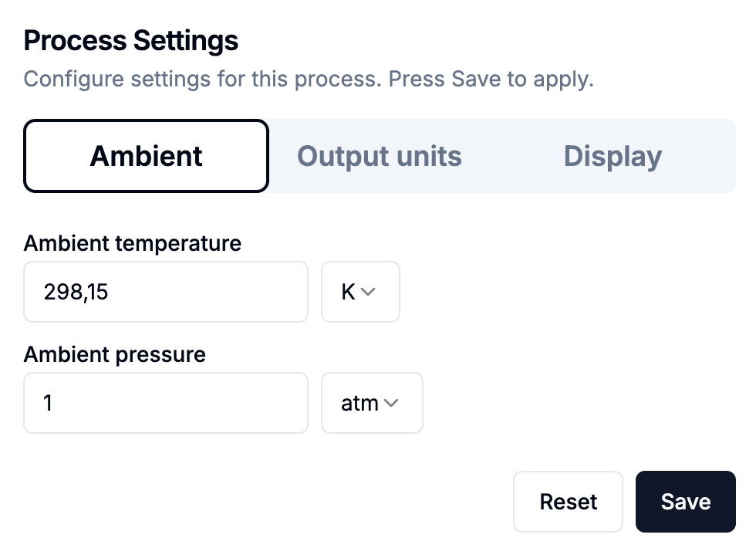Click the Ambient temperature input field
756x548 pixels.
pyautogui.click(x=166, y=292)
